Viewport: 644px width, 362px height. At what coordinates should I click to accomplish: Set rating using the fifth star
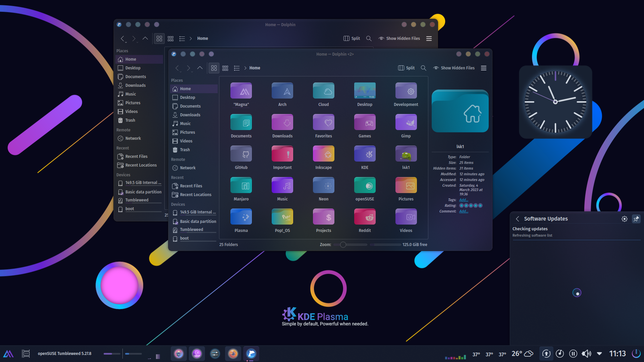coord(480,205)
